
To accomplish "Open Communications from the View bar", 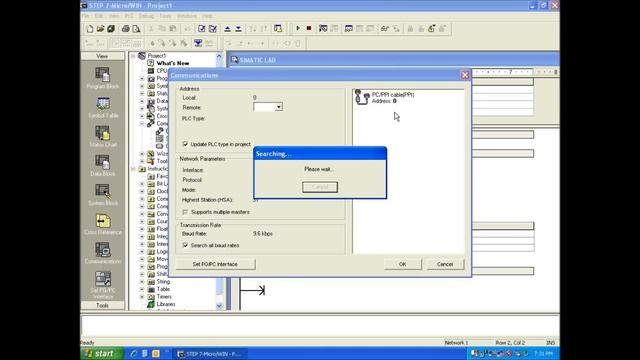I will click(x=103, y=253).
